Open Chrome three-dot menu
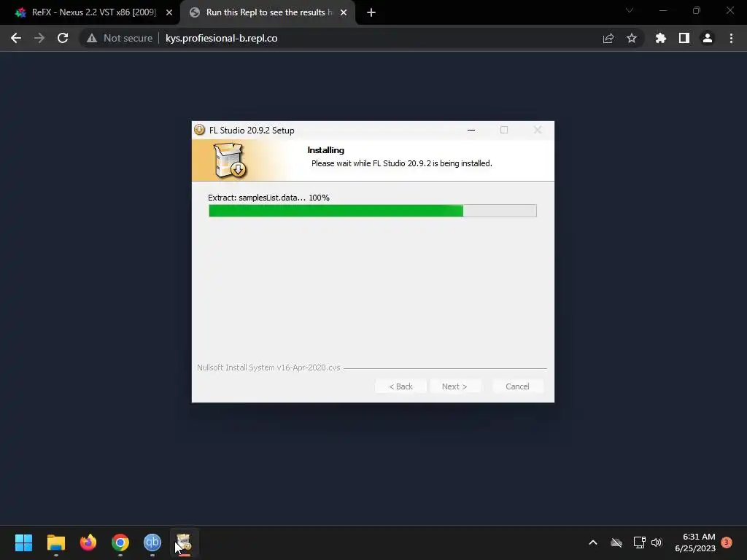 click(731, 38)
